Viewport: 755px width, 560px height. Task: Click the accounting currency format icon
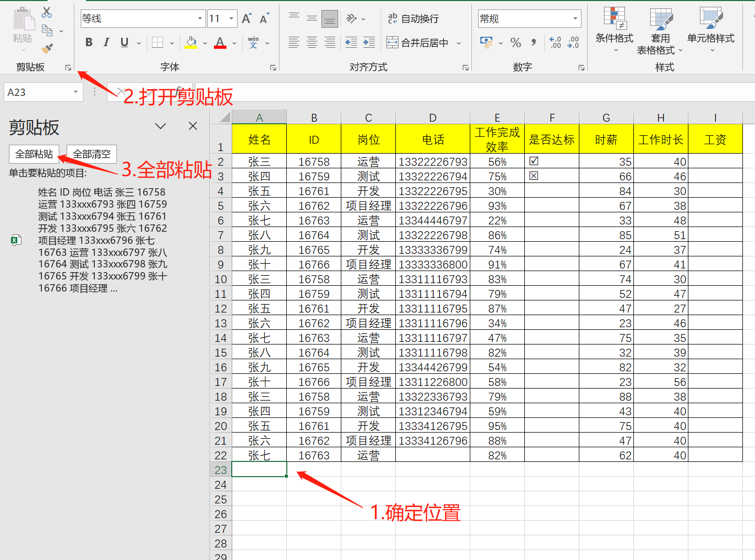point(486,42)
